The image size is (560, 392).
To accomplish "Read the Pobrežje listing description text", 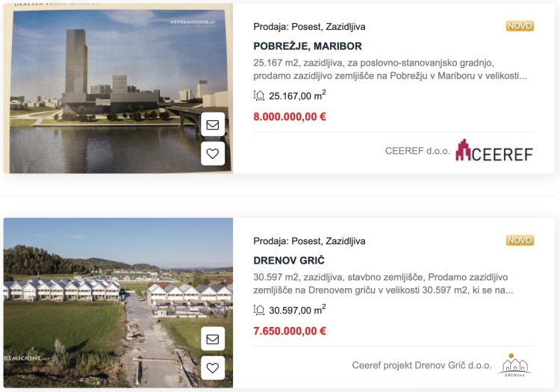I will point(390,69).
